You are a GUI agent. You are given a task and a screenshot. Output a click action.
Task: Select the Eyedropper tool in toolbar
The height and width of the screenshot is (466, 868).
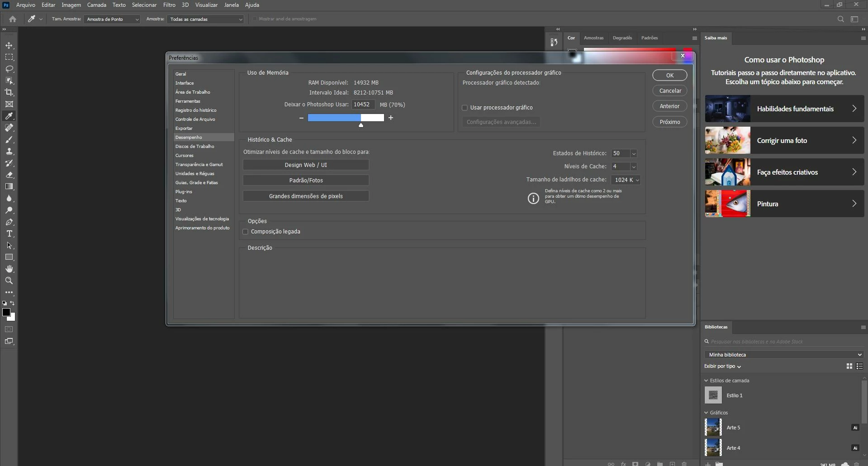pos(9,116)
